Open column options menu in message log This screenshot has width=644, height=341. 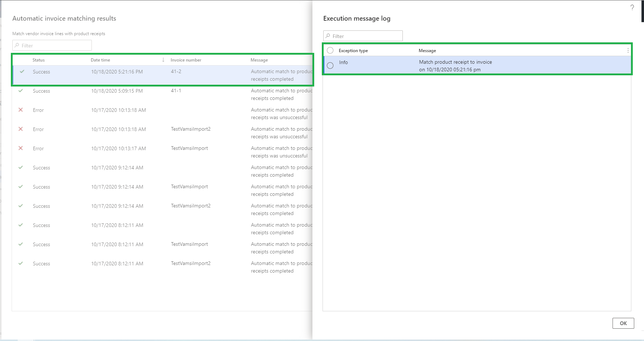(628, 51)
